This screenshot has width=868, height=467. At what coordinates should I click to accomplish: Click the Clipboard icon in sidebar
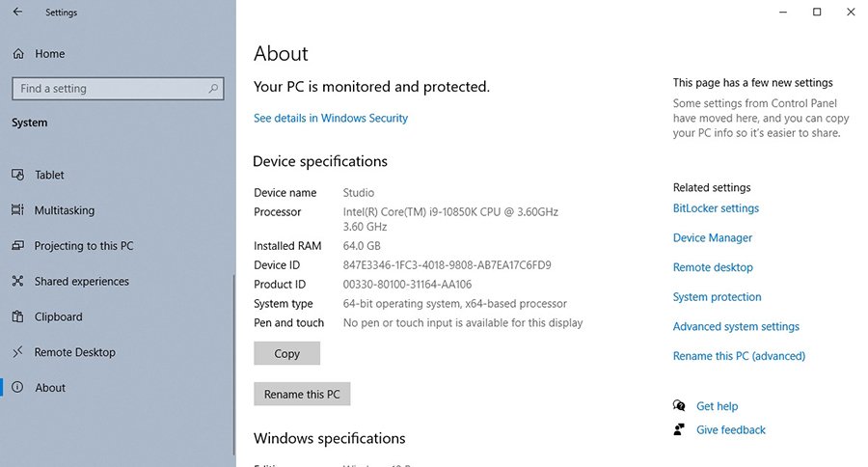(17, 316)
